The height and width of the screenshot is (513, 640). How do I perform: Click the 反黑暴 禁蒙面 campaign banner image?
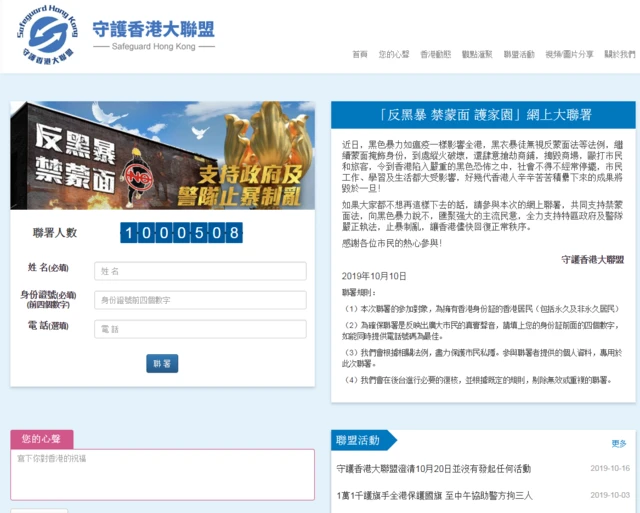click(x=162, y=155)
